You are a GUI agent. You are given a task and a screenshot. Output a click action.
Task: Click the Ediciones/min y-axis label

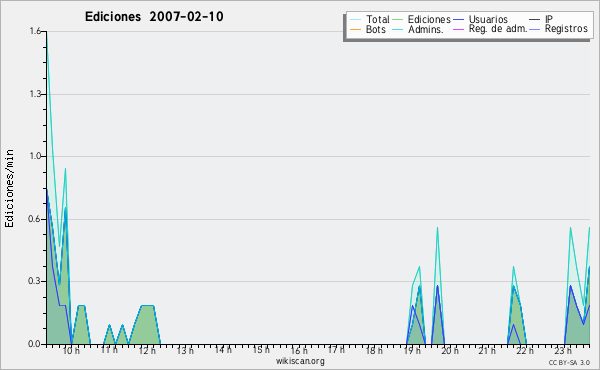[x=9, y=188]
